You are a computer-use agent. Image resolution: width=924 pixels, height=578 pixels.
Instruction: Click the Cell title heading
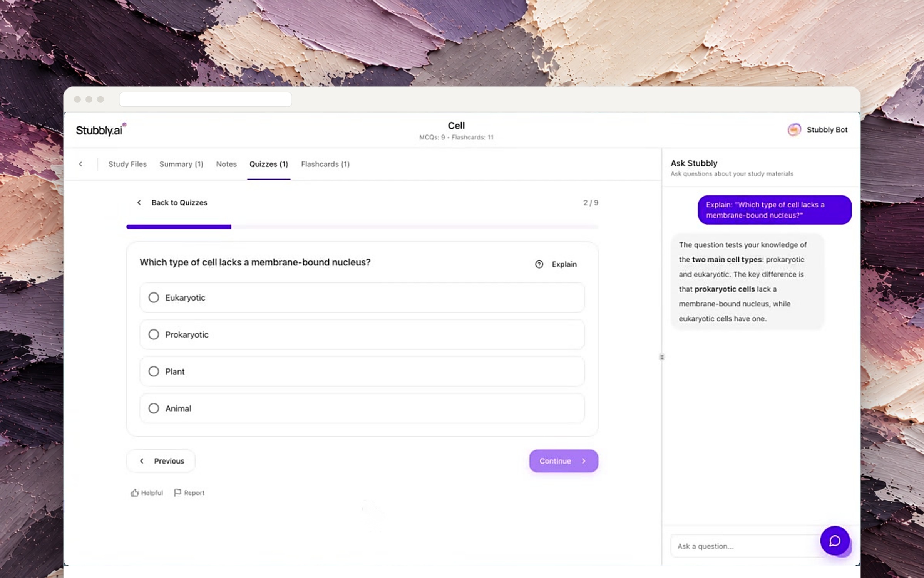tap(456, 126)
